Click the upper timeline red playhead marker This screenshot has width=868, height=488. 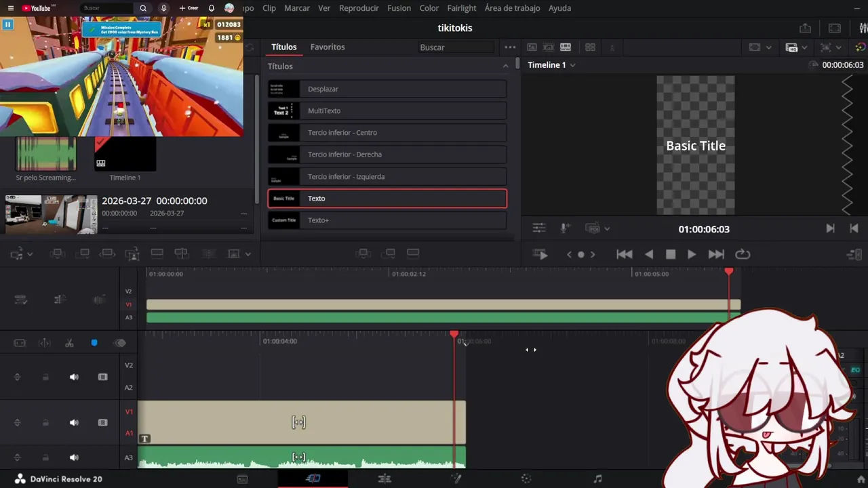(729, 271)
